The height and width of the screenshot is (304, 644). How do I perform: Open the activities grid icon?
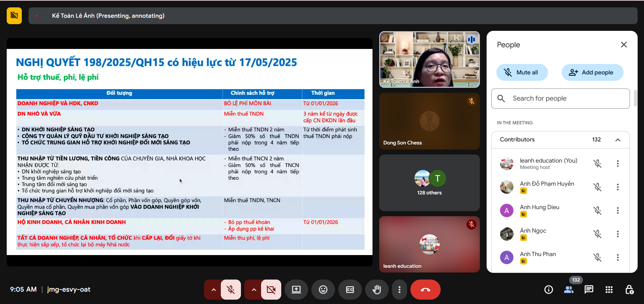coord(609,290)
